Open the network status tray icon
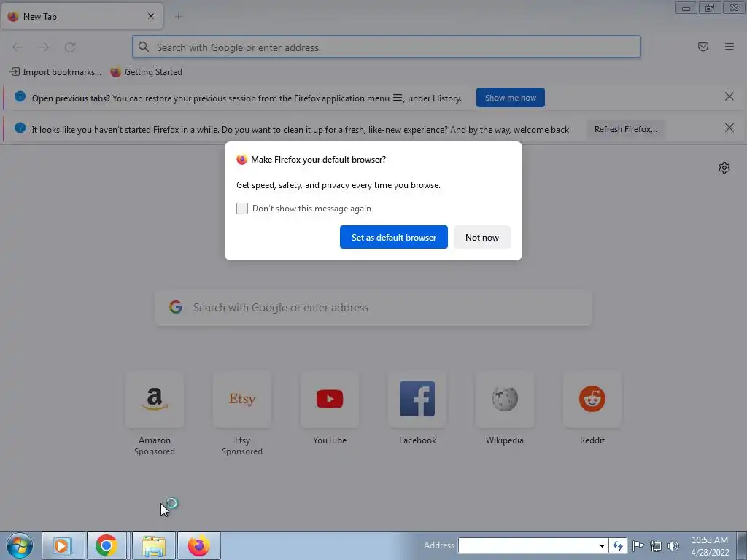This screenshot has width=747, height=560. (x=656, y=545)
